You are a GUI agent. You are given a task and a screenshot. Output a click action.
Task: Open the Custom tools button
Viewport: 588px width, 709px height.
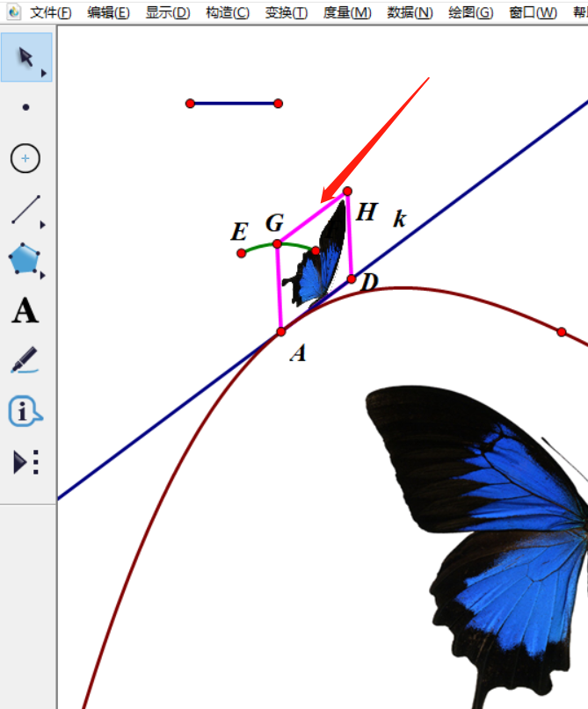click(x=25, y=462)
